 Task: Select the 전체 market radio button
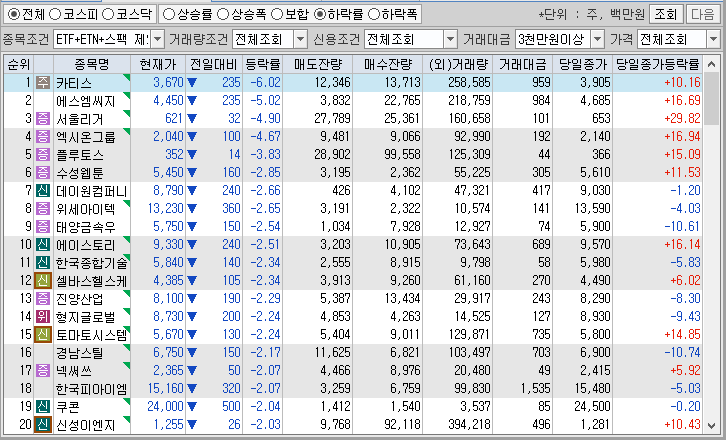14,14
